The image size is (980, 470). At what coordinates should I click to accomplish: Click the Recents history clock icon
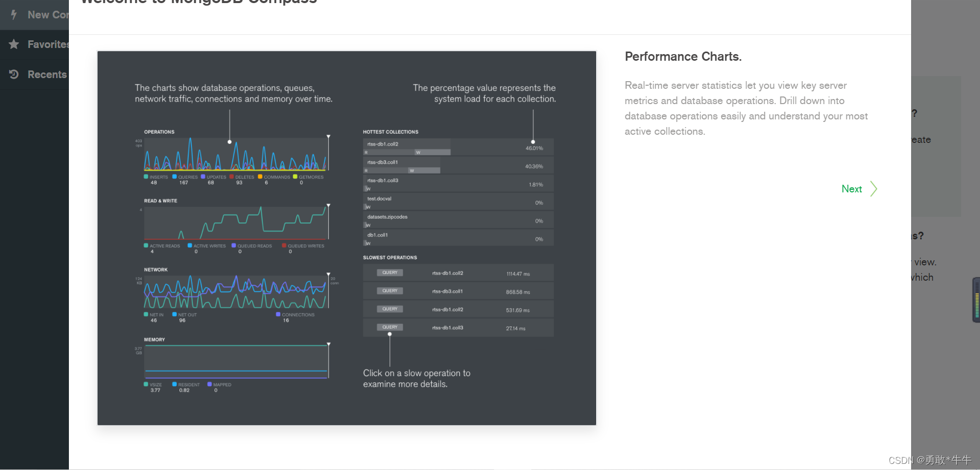pos(14,74)
